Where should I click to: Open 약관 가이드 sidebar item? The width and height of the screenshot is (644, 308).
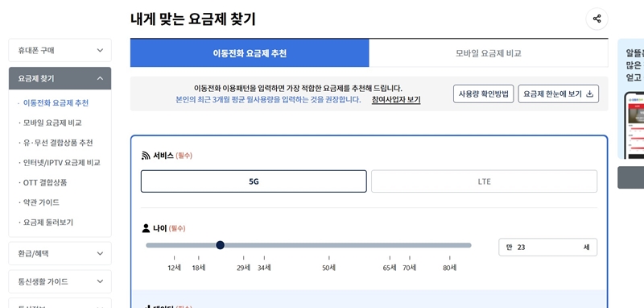coord(41,202)
